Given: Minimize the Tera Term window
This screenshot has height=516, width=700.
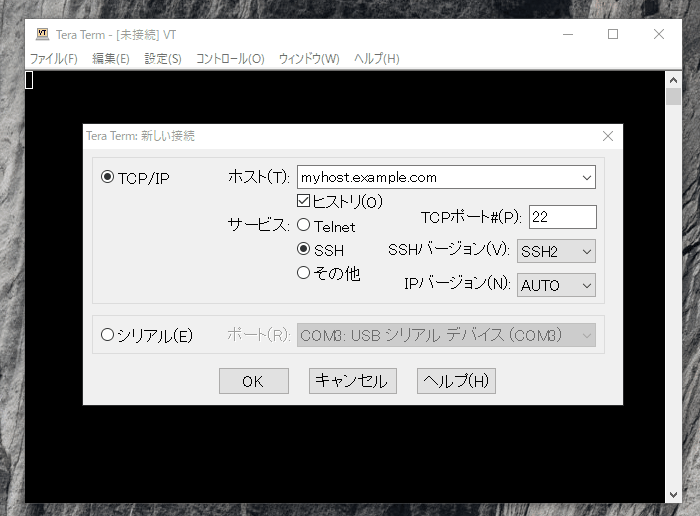Looking at the screenshot, I should [568, 34].
